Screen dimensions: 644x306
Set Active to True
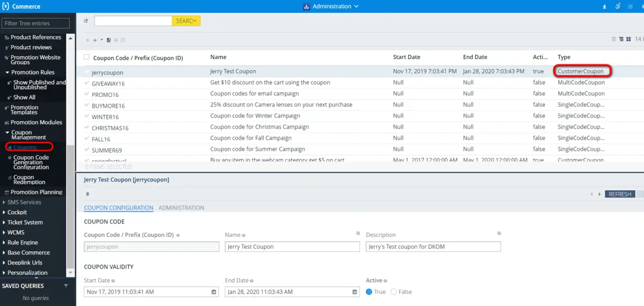point(369,292)
